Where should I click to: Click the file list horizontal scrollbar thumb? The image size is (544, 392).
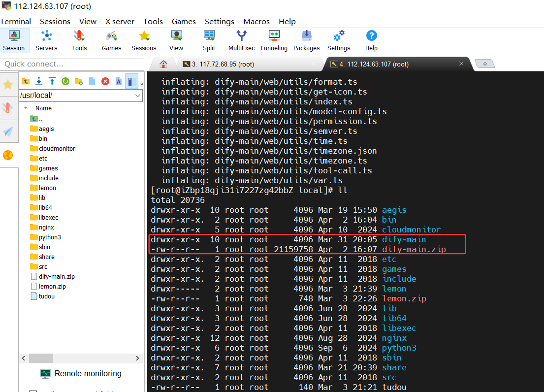click(x=41, y=359)
